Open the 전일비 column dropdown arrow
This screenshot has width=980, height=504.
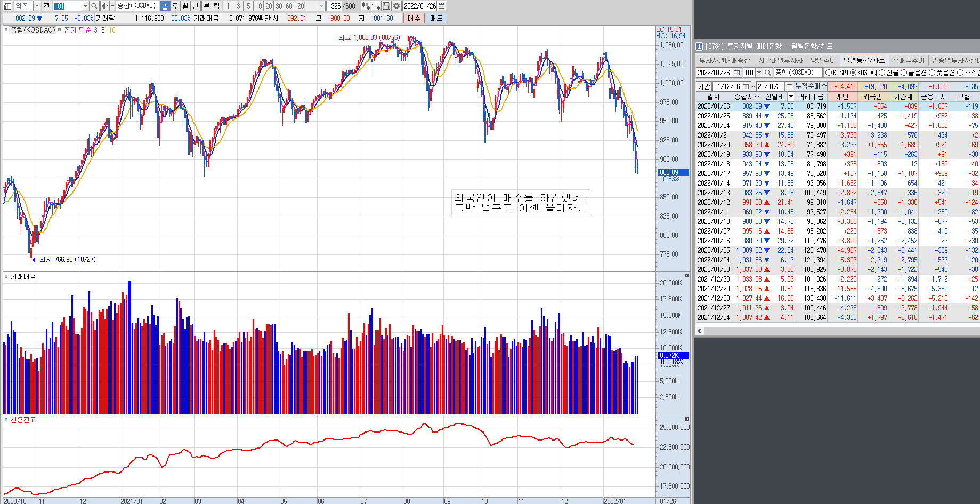[791, 97]
